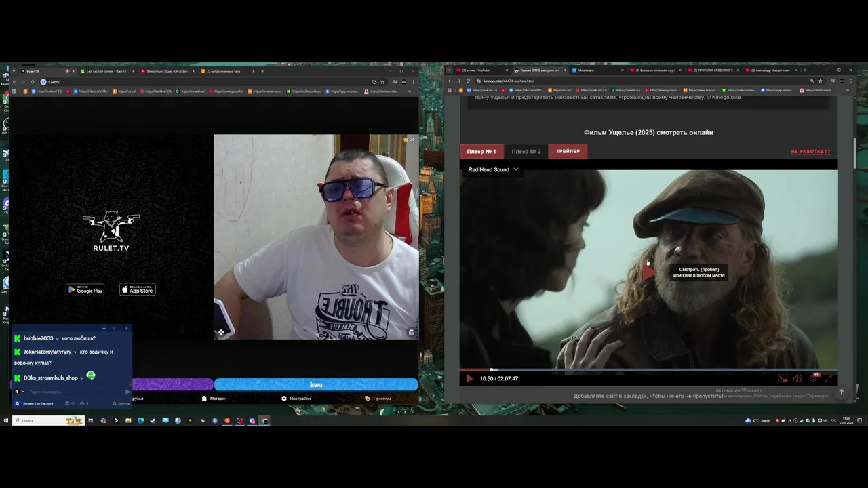Screen dimensions: 868x488
Task: Click the move icon on the webcam preview
Action: [221, 332]
